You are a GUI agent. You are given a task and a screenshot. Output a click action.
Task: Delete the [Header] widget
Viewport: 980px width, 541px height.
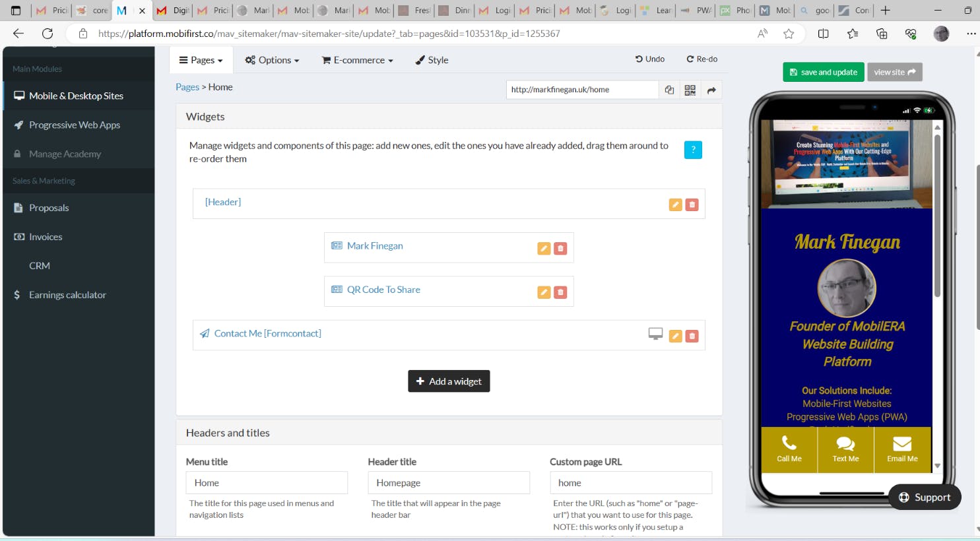[x=692, y=205]
